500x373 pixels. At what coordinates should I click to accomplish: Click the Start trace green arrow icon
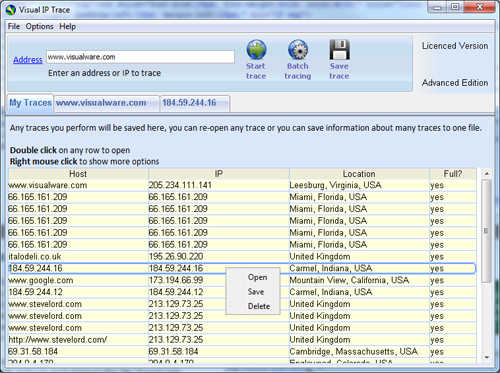pyautogui.click(x=256, y=50)
